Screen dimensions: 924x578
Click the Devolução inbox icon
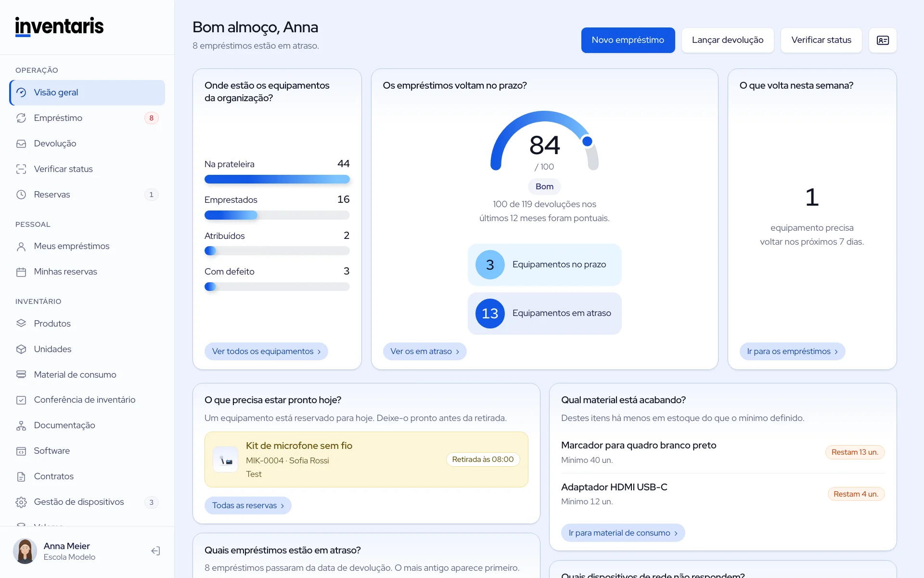pyautogui.click(x=21, y=144)
